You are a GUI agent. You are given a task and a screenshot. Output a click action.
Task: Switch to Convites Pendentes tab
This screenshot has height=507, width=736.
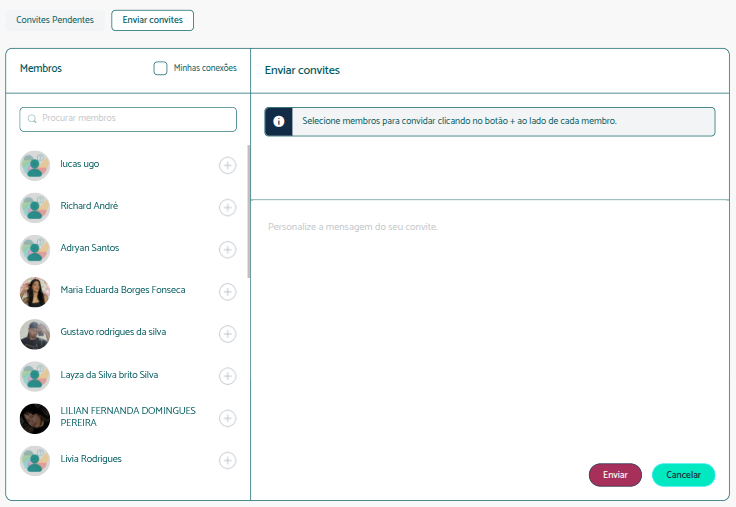point(54,20)
